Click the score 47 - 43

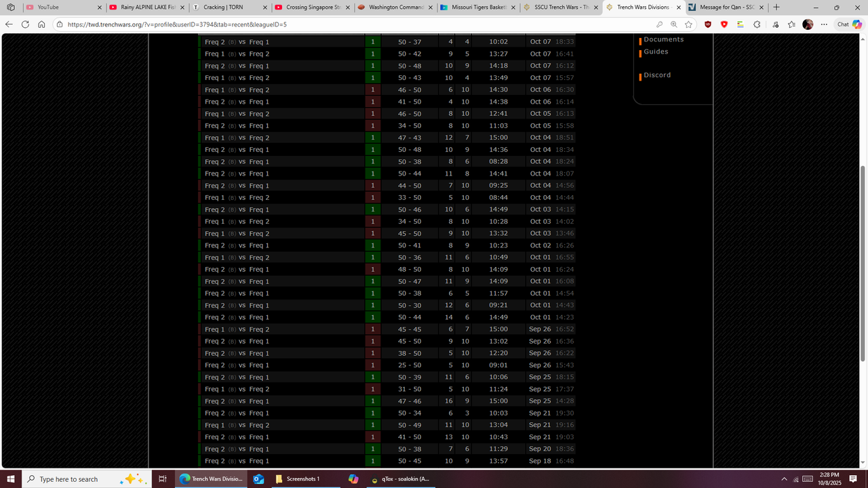[410, 138]
